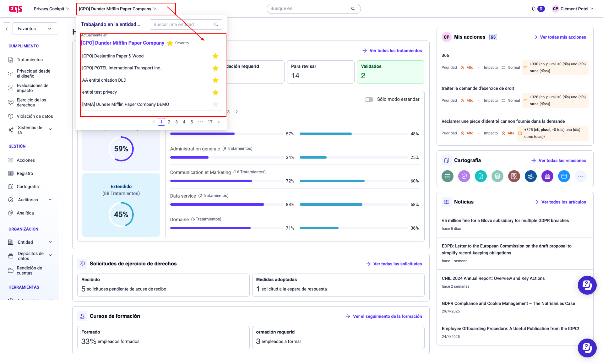Click Ver el seguimiento de la formación
Screen dimensions: 603x364
384,316
